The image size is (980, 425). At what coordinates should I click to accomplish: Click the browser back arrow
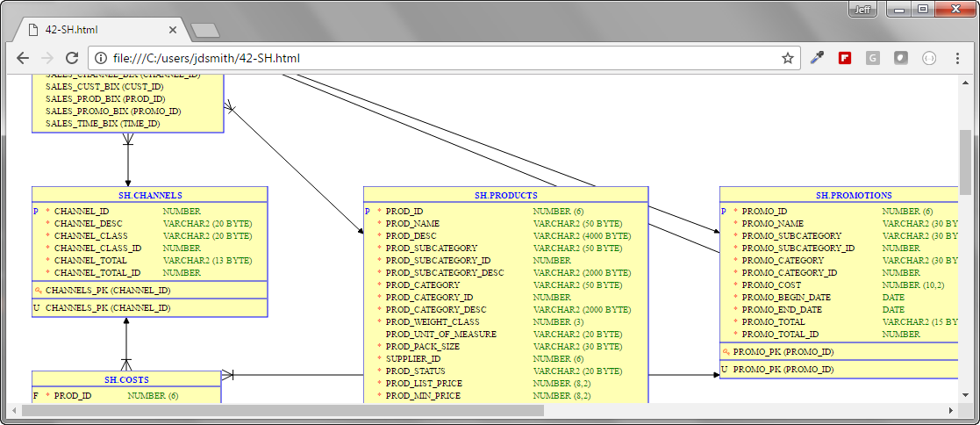(23, 58)
